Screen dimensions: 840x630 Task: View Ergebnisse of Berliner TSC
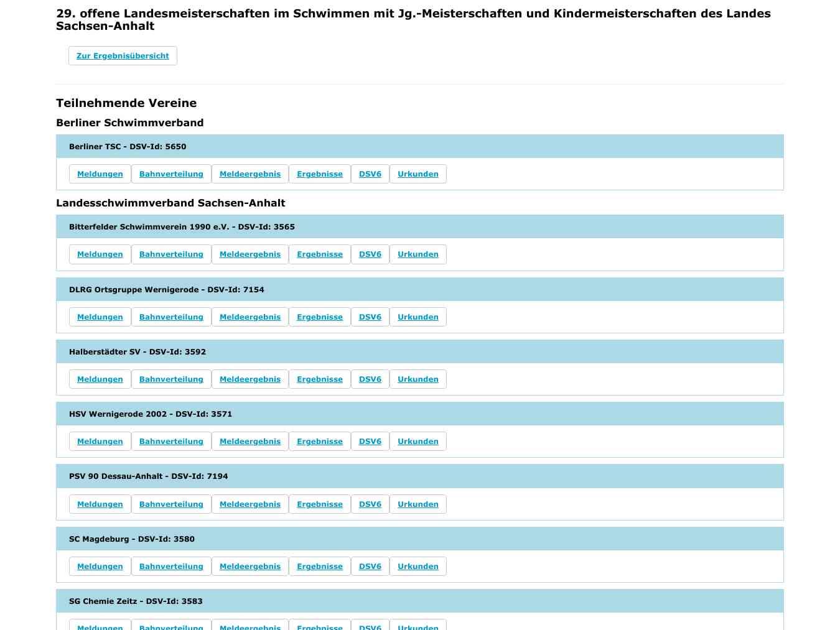(x=320, y=174)
